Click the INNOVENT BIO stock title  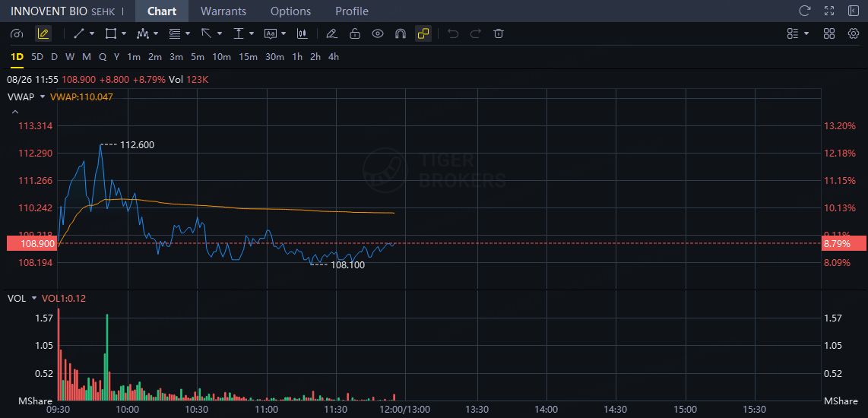(49, 11)
